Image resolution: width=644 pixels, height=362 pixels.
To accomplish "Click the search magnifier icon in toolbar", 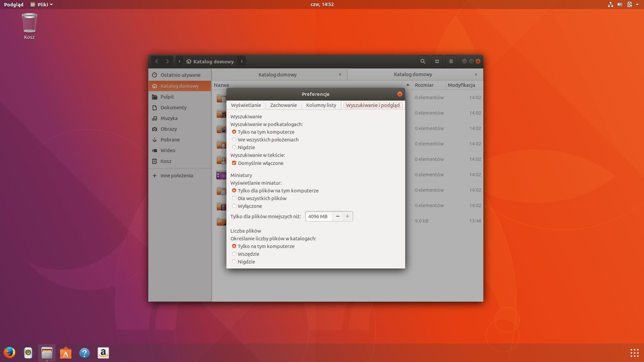I will click(423, 61).
